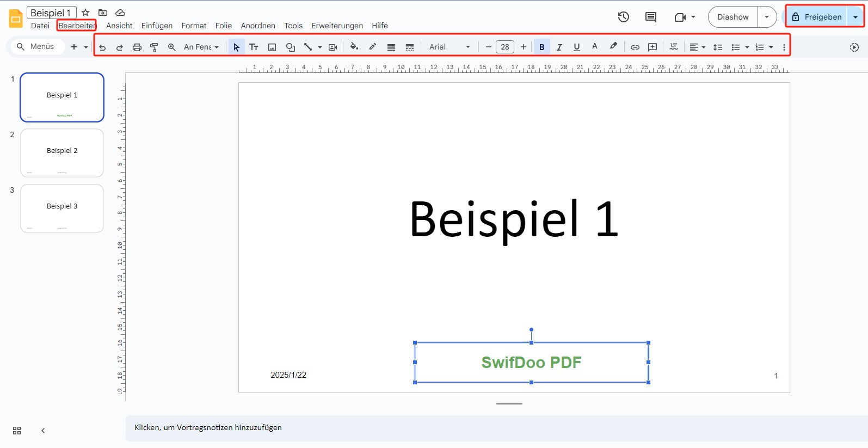
Task: Open text color letter A
Action: coord(595,47)
